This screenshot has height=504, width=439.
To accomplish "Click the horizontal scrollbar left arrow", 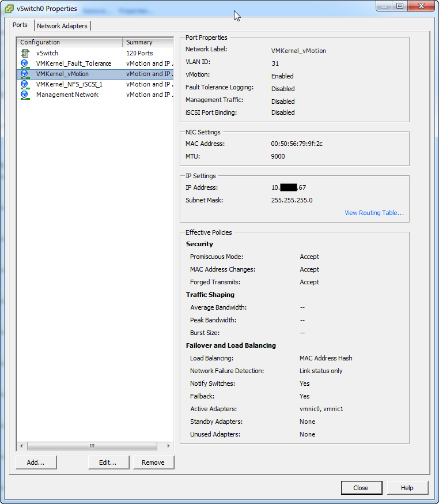I will click(x=21, y=446).
